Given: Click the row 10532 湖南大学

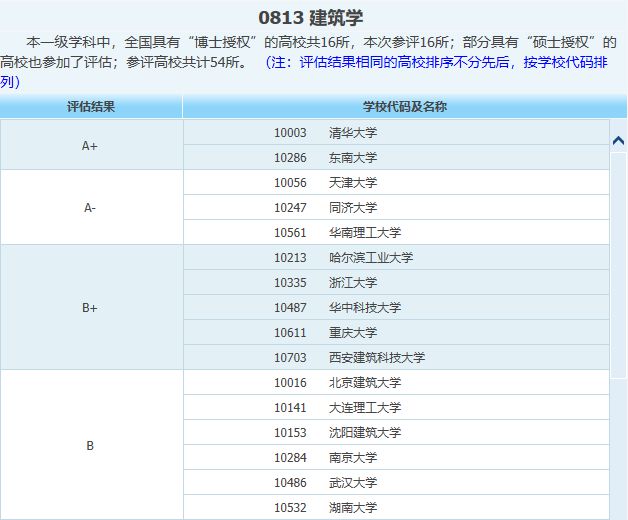Looking at the screenshot, I should click(x=396, y=507).
